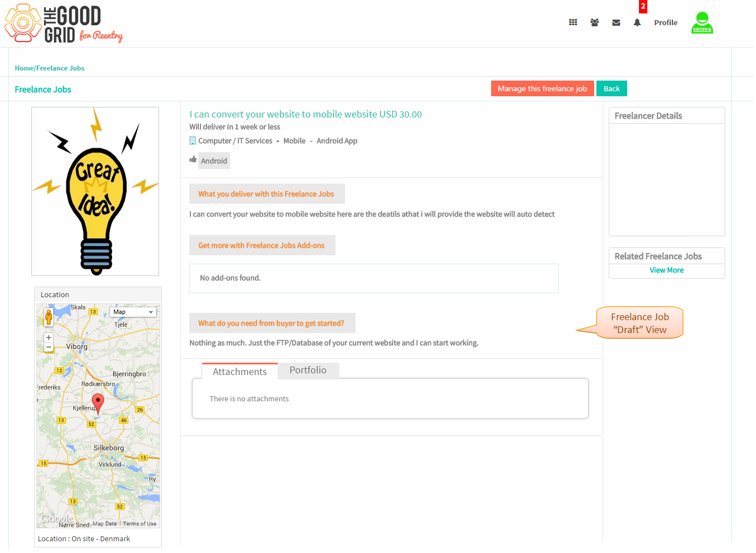This screenshot has width=756, height=553.
Task: Open the Map type dropdown
Action: pos(133,312)
